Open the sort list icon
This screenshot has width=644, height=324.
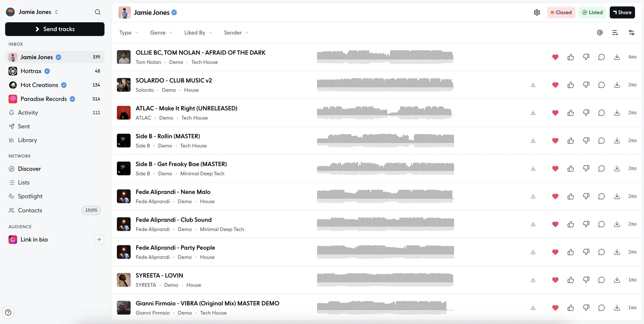615,33
